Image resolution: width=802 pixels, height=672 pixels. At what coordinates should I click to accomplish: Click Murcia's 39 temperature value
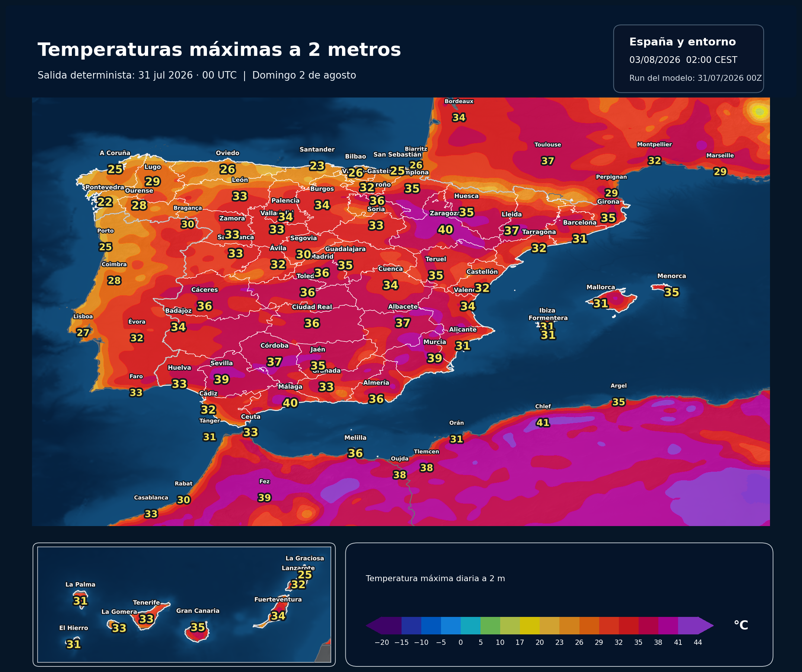pyautogui.click(x=435, y=359)
